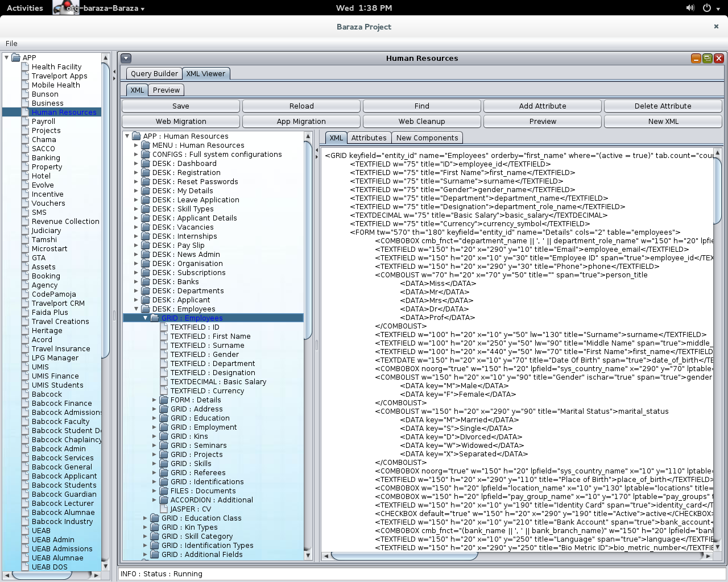Viewport: 728px width, 582px height.
Task: Click the document icon beside Payroll
Action: 25,122
